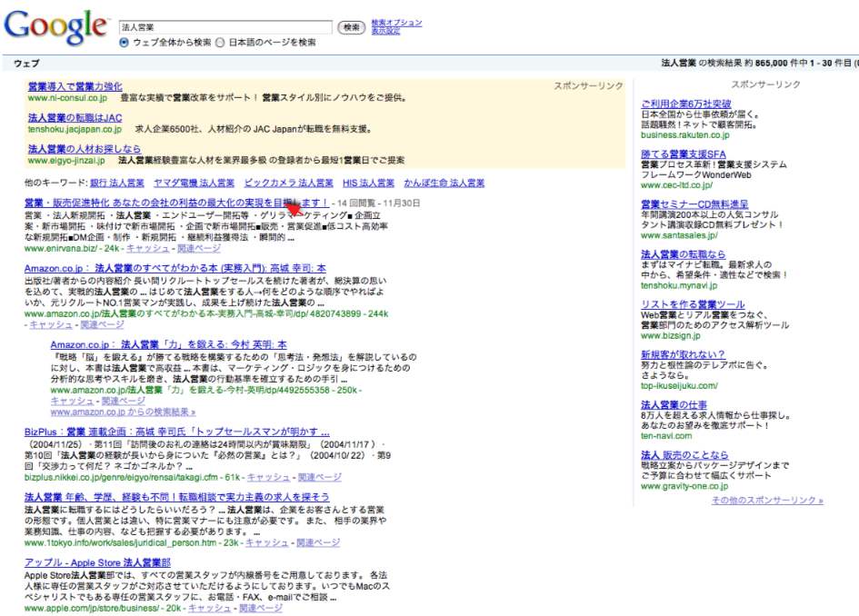Open result 法人営業 年齢、学歴、経験も不問

coord(177,497)
